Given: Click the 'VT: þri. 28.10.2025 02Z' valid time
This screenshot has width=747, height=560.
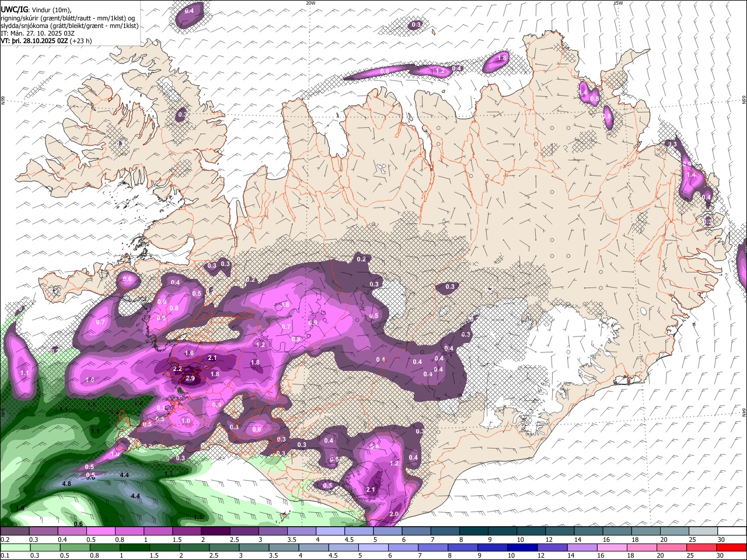Looking at the screenshot, I should point(34,41).
